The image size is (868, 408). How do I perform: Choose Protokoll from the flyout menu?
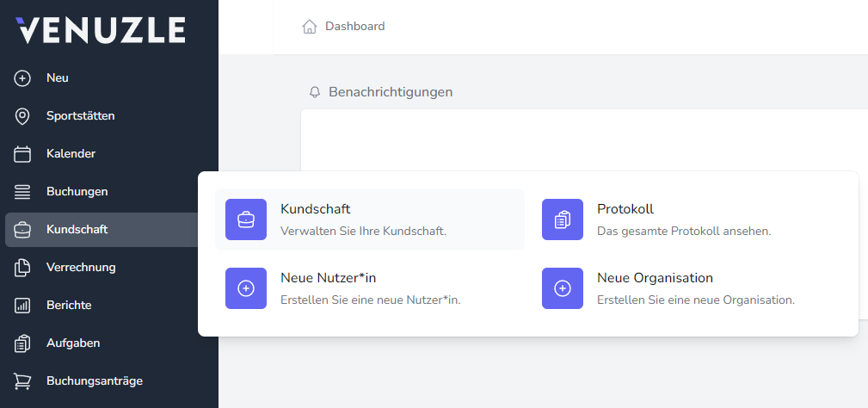[x=625, y=209]
